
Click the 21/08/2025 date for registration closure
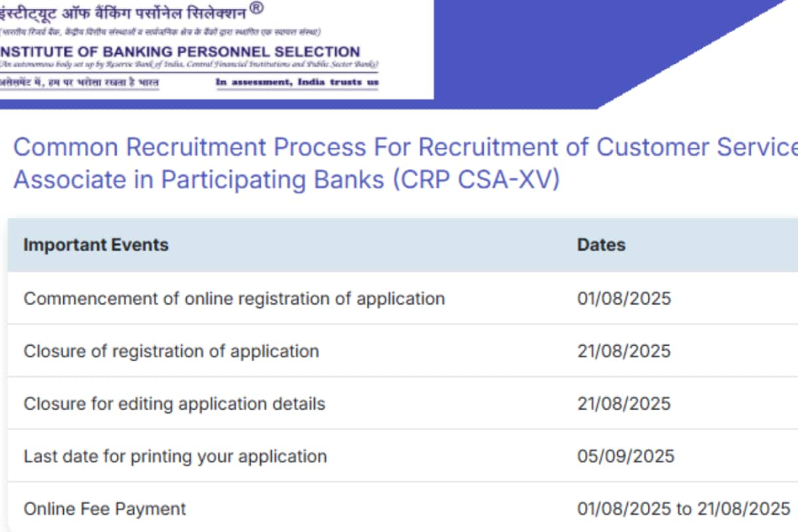624,350
